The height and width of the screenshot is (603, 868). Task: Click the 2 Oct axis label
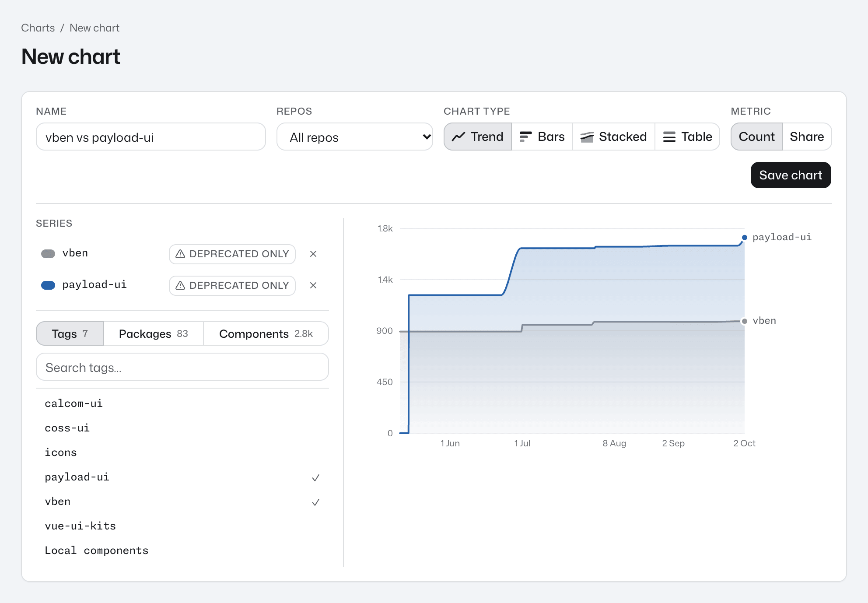[x=745, y=443]
